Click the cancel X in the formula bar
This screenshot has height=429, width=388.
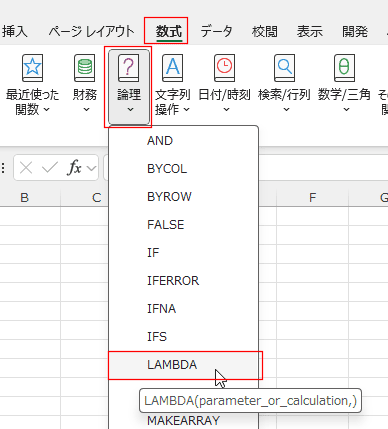26,168
